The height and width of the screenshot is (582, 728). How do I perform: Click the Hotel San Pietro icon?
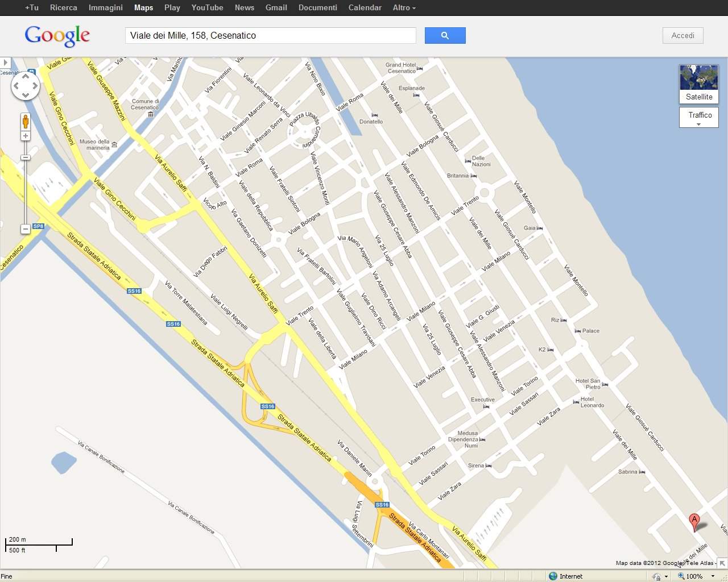[605, 385]
